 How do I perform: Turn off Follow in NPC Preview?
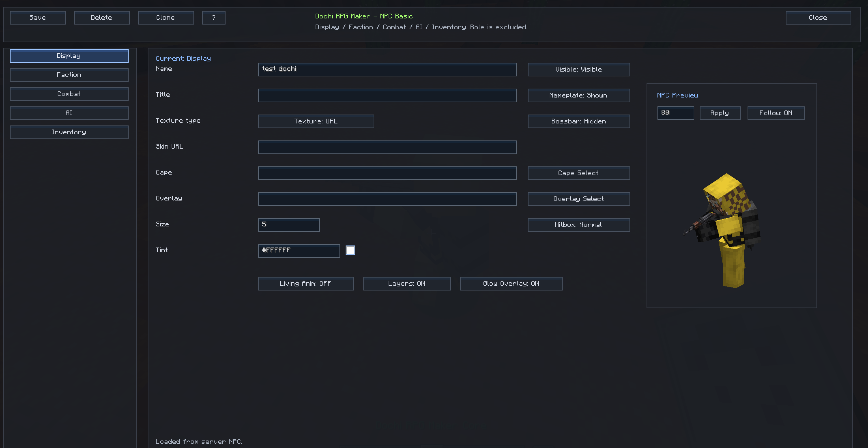point(776,113)
